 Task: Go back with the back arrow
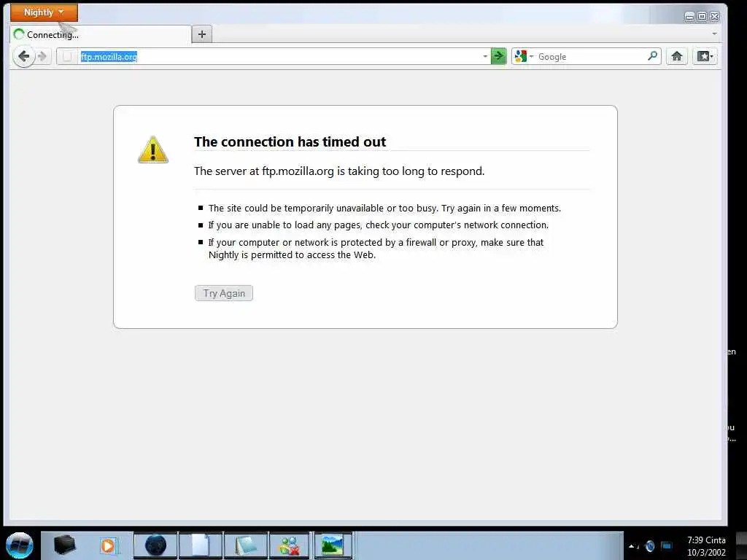(23, 57)
